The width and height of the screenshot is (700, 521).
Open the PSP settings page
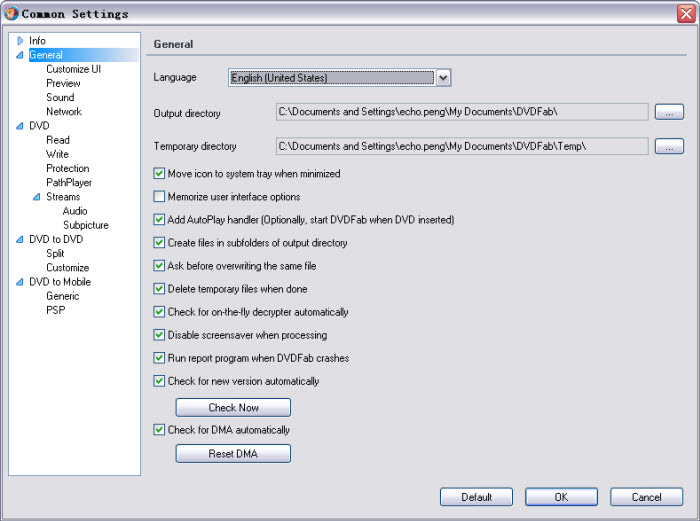point(56,310)
